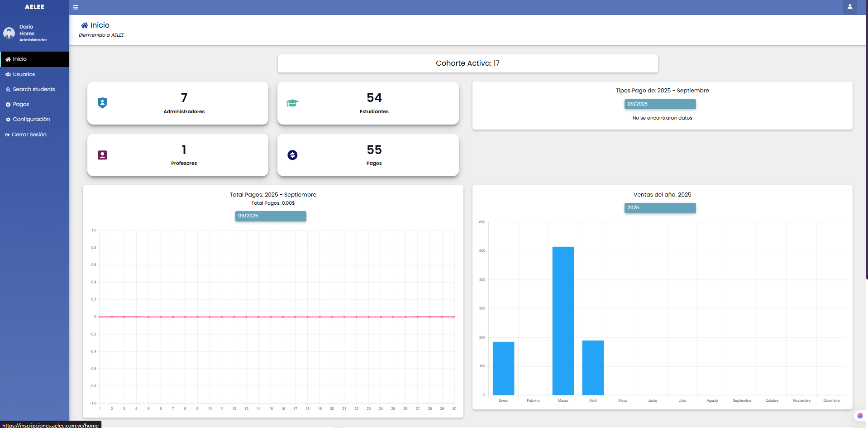Screen dimensions: 868x428
Task: Open the Tipos Pago month picker
Action: click(660, 104)
